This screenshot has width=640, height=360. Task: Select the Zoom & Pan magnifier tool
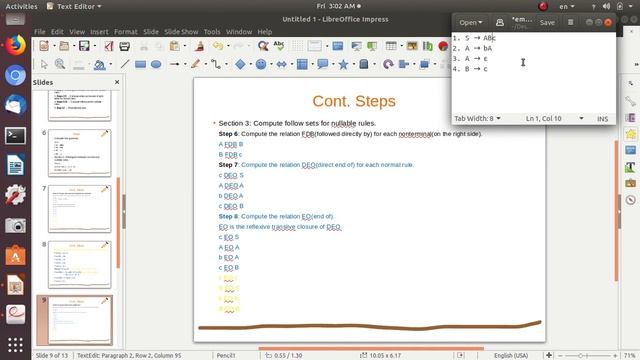tap(60, 64)
